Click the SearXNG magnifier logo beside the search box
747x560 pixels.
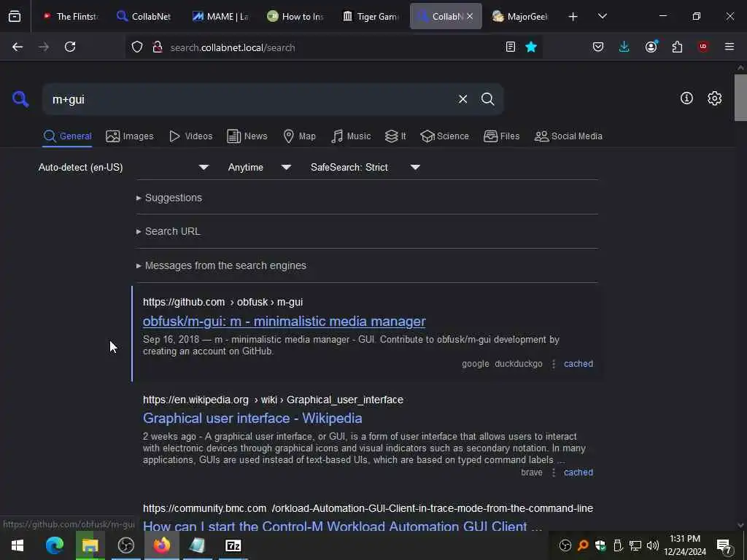tap(20, 99)
